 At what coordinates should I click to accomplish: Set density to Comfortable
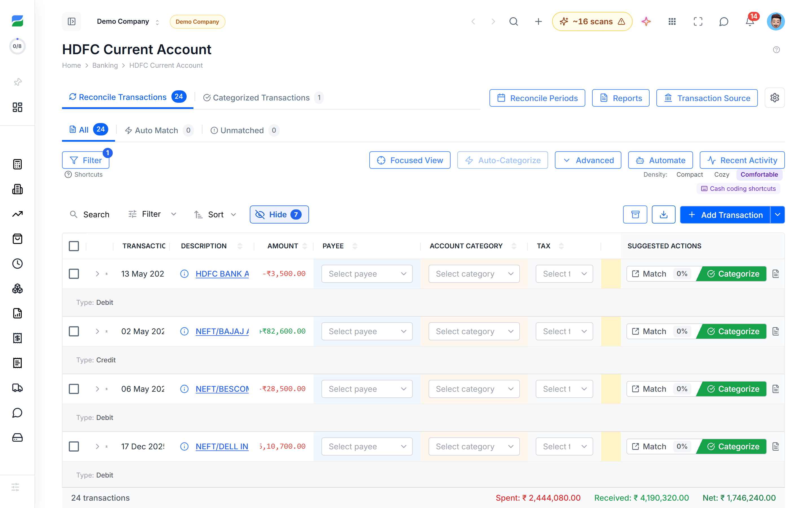tap(759, 174)
